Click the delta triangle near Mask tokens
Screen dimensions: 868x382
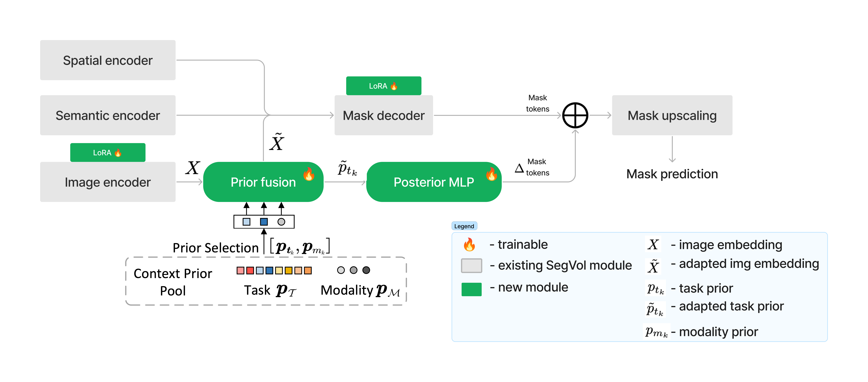[x=519, y=168]
